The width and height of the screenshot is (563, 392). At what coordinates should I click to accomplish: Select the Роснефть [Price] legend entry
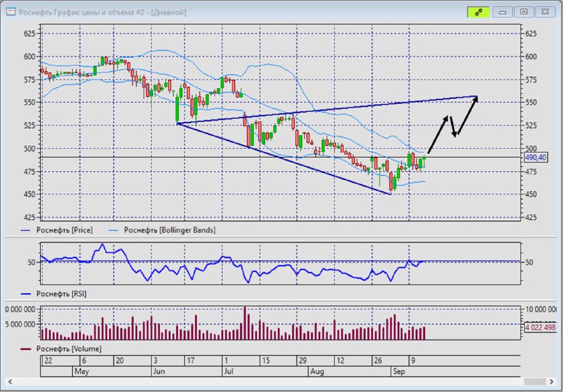[57, 230]
